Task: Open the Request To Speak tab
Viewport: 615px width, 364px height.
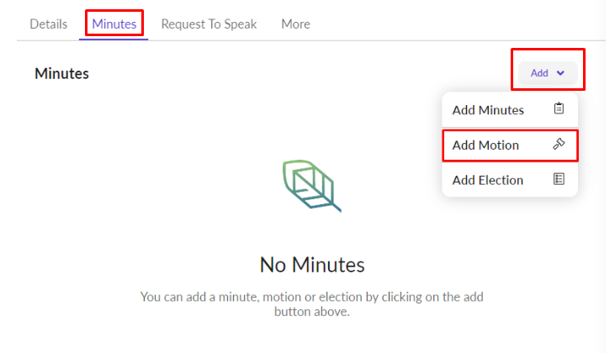Action: [209, 24]
